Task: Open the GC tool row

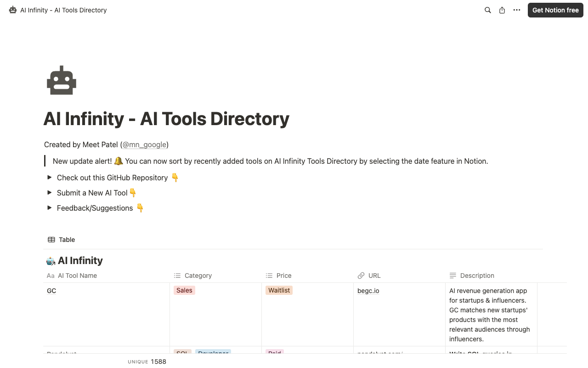Action: coord(51,291)
